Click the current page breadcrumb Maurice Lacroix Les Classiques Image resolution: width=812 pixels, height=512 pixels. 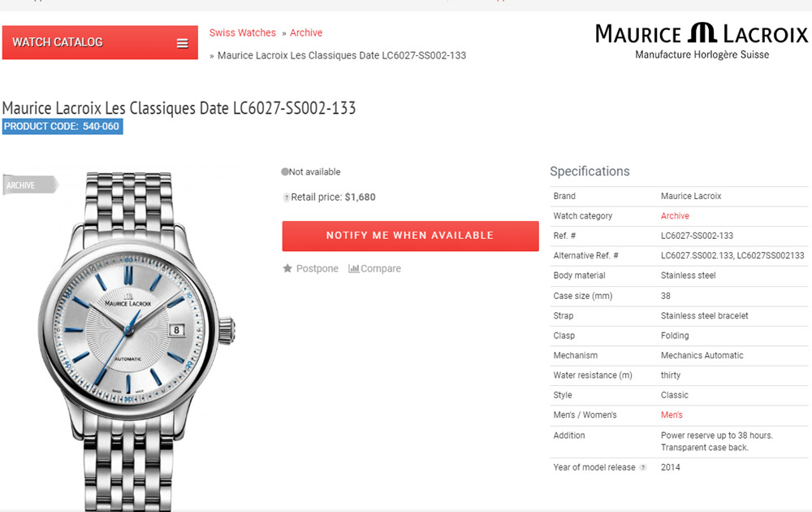[342, 55]
